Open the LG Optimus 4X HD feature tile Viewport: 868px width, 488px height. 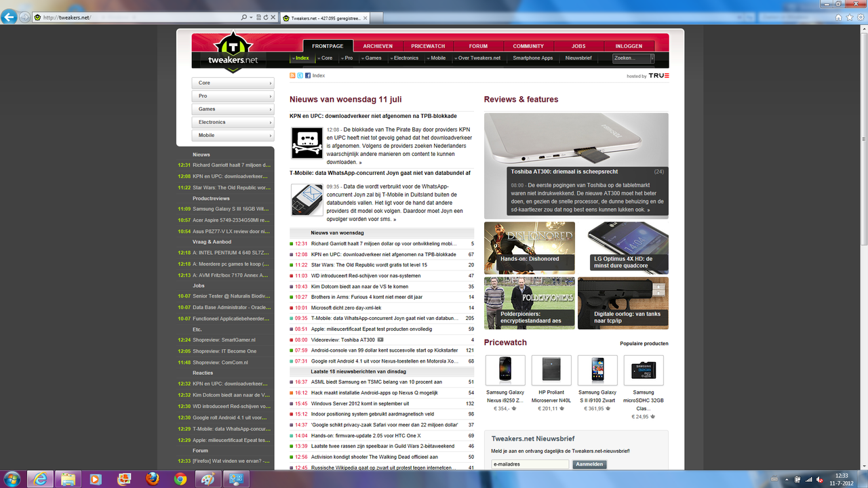(623, 247)
